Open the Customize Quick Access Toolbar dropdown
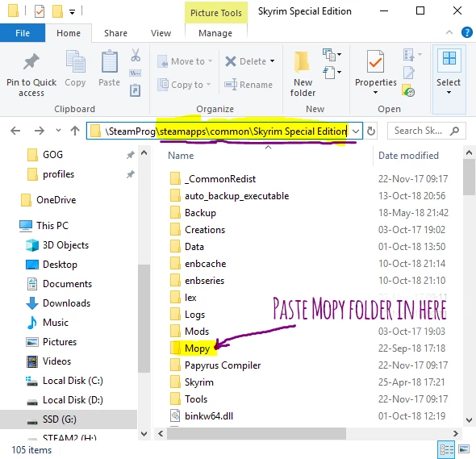The image size is (476, 459). 73,12
